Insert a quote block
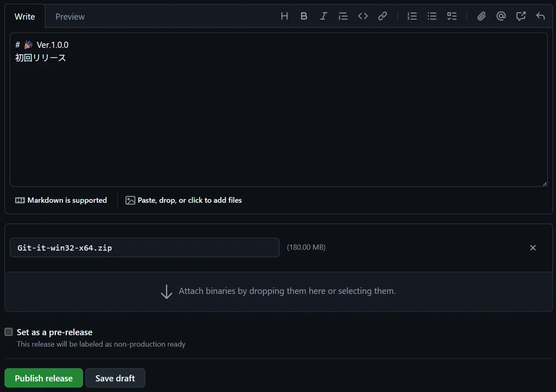556x392 pixels. [x=343, y=16]
